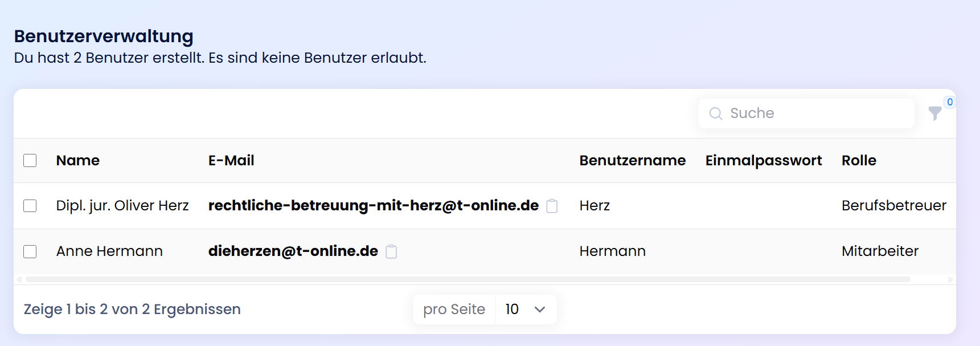Check the Dipl. jur. Oliver Herz row
Viewport: 980px width, 346px height.
[30, 206]
